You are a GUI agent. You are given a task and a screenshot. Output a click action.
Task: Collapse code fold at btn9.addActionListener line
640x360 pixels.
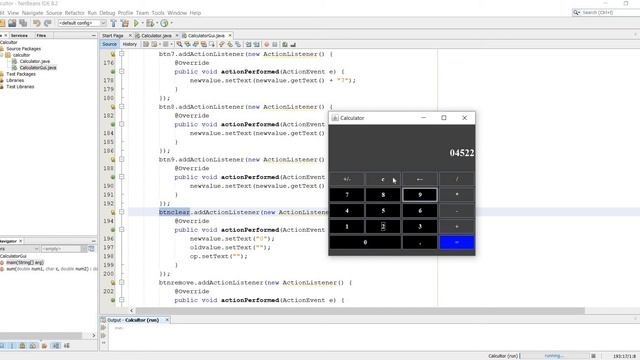[x=122, y=160]
